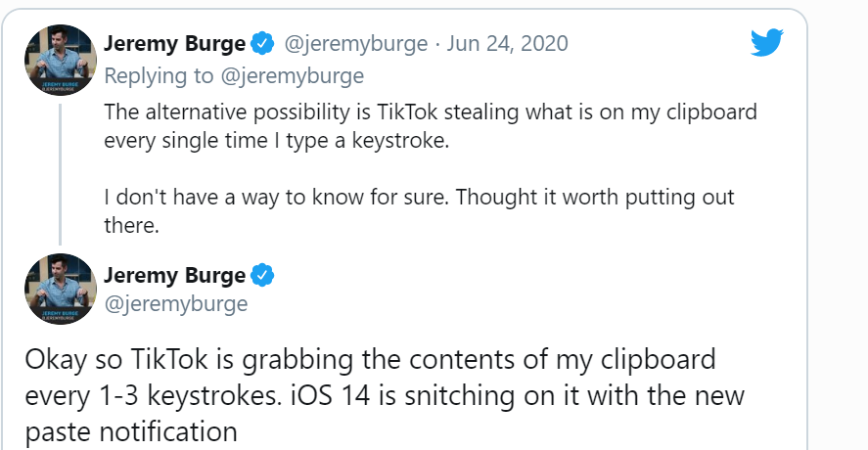The height and width of the screenshot is (450, 868).
Task: Visit @jeremyburge handle under main tweet name
Action: [x=176, y=304]
